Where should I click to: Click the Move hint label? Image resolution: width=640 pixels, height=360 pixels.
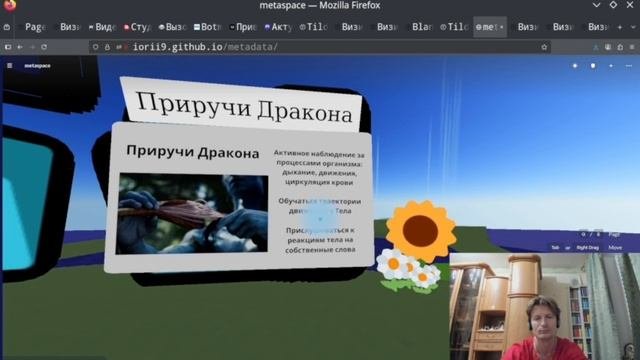[615, 247]
